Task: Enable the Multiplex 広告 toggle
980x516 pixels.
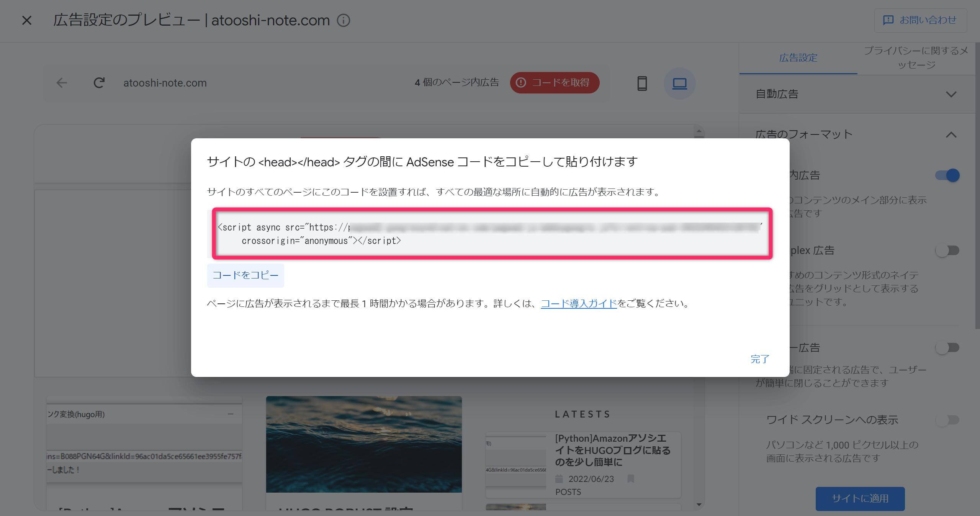Action: 947,251
